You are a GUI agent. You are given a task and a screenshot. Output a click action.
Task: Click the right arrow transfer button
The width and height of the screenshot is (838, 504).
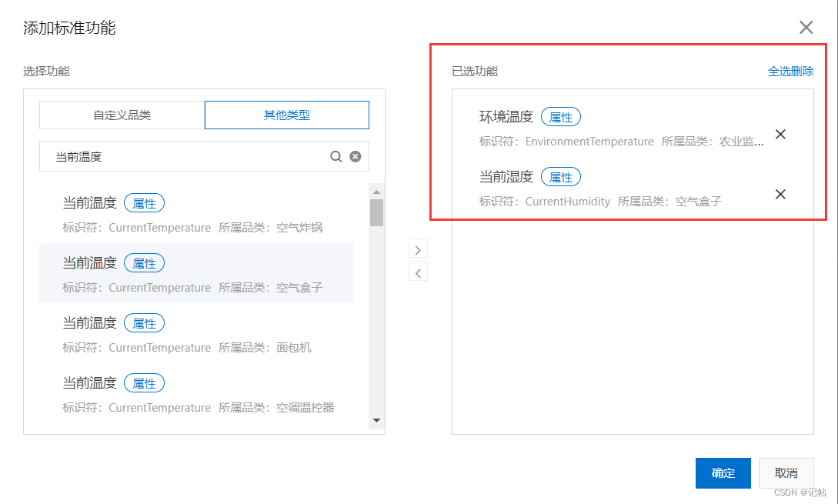pos(418,249)
